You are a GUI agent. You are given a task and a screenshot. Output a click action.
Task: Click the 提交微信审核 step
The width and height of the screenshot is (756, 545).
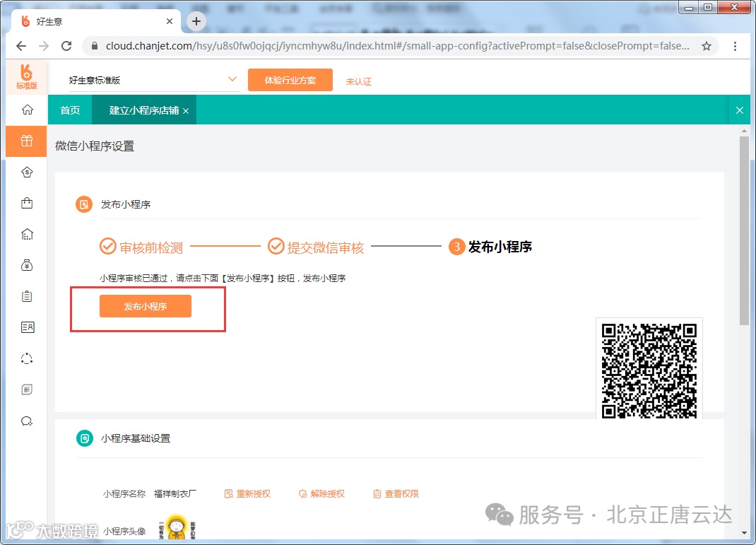pos(316,247)
